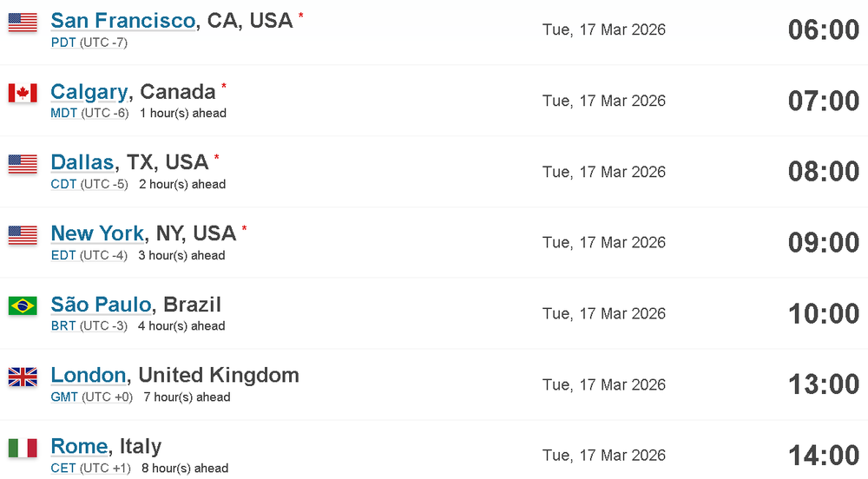Click the 13:00 London time
The height and width of the screenshot is (479, 868).
click(x=824, y=384)
